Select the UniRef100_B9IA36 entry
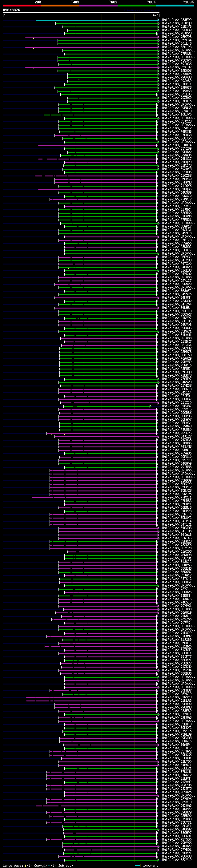Viewport: 197px width, 868px height. 177,64
